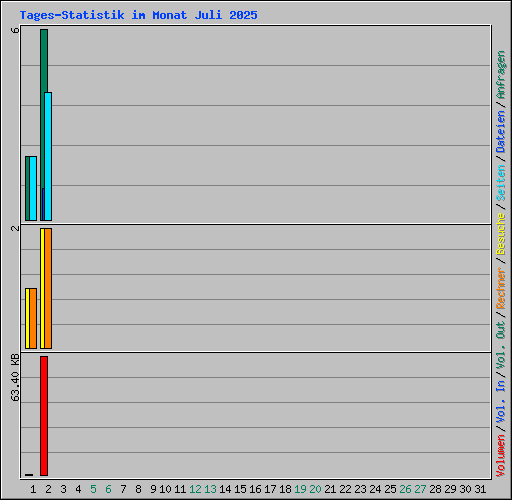Click the yellow Besuche legend label
Screen dimensions: 512x500
[501, 234]
